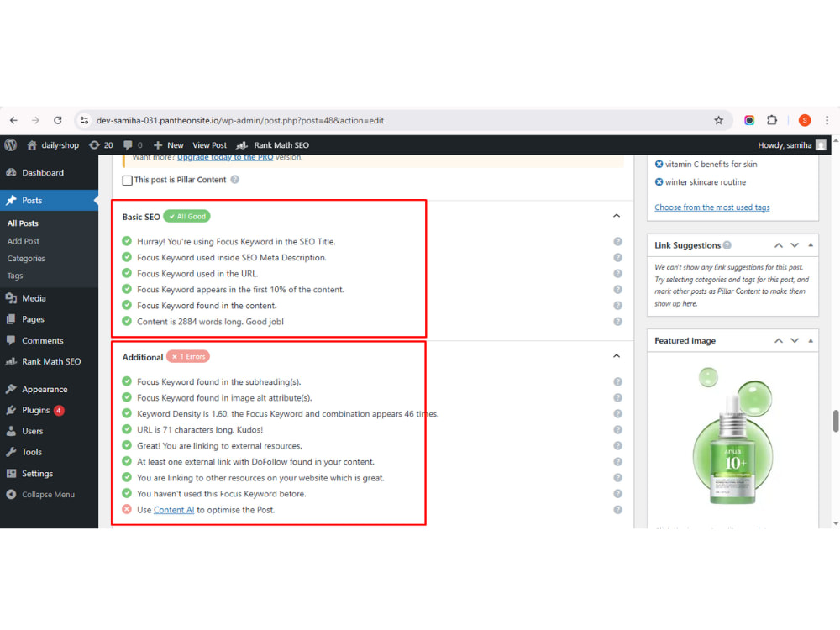
Task: Click Howdy, samiha account menu
Action: [x=792, y=145]
